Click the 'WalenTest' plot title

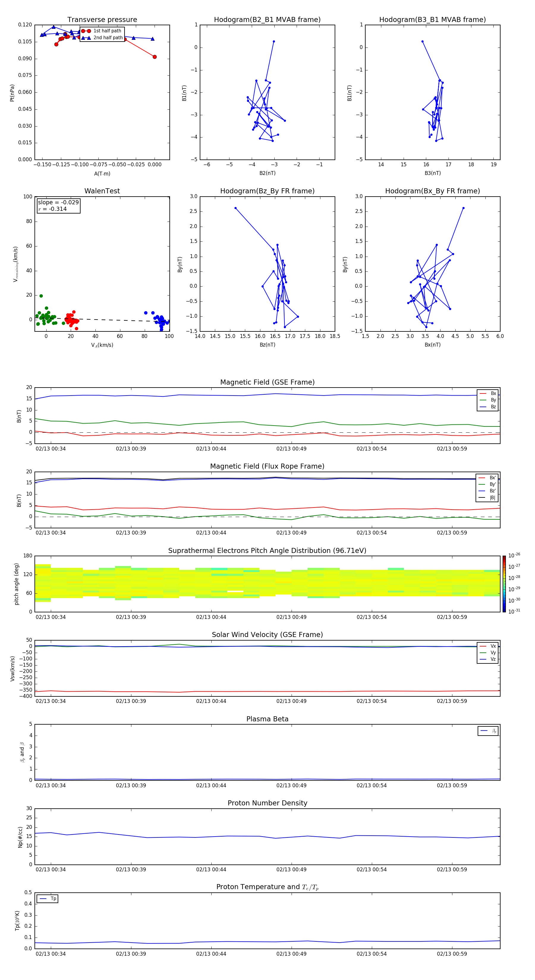point(102,191)
